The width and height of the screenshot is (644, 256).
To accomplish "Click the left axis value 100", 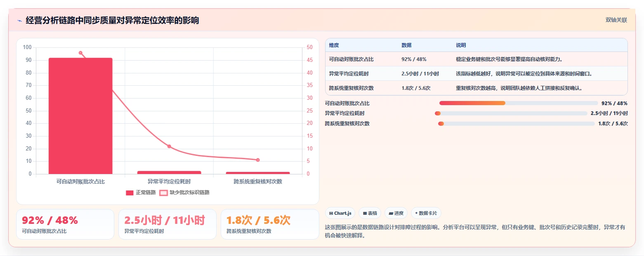I will [27, 47].
